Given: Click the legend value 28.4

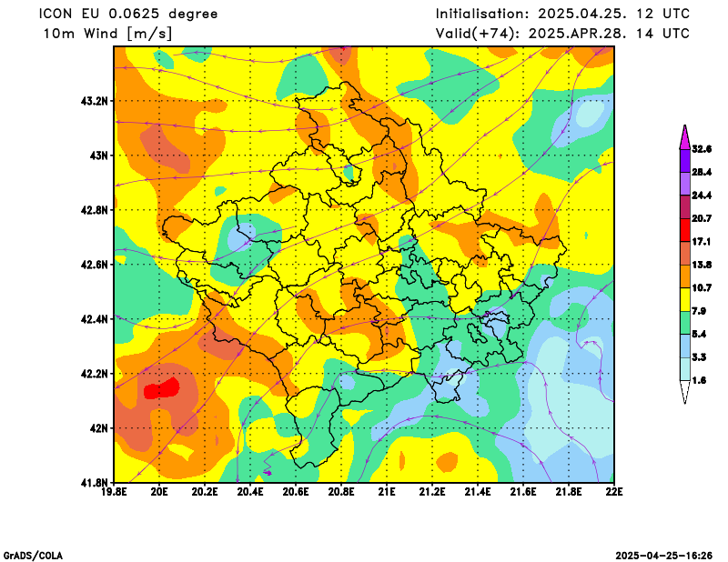Looking at the screenshot, I should pyautogui.click(x=702, y=172).
